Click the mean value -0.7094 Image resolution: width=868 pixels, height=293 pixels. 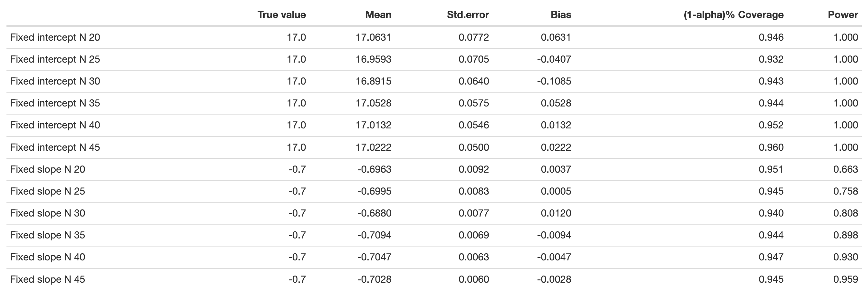coord(374,235)
